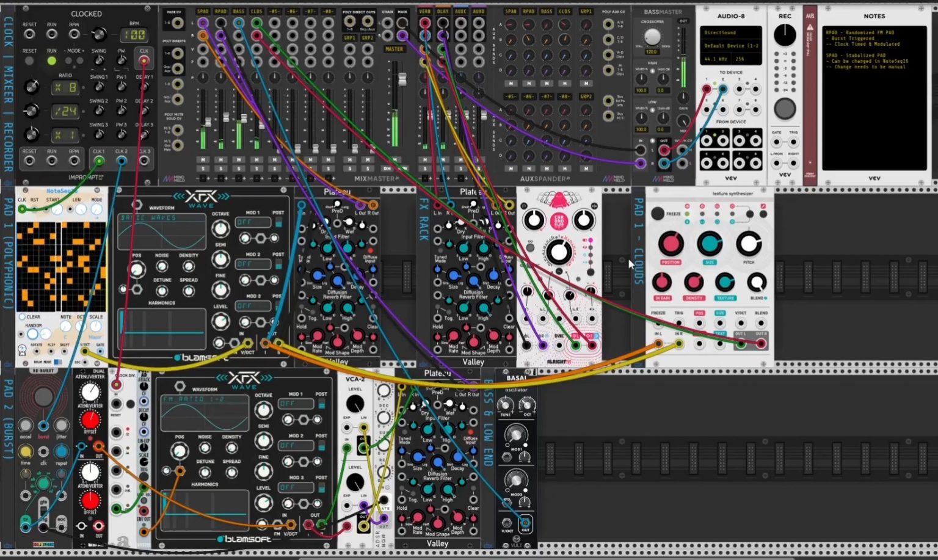The image size is (938, 560).
Task: Click the large center knob on Chronoblob
Action: 558,251
